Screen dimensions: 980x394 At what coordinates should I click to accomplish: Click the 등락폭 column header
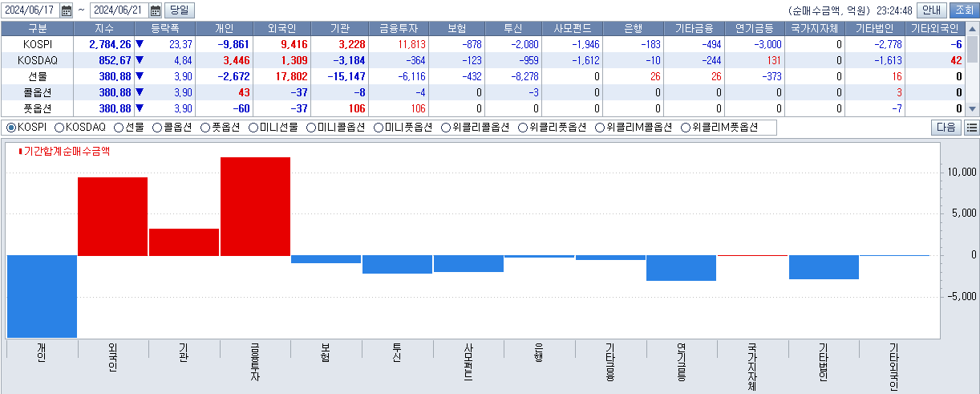coord(165,28)
